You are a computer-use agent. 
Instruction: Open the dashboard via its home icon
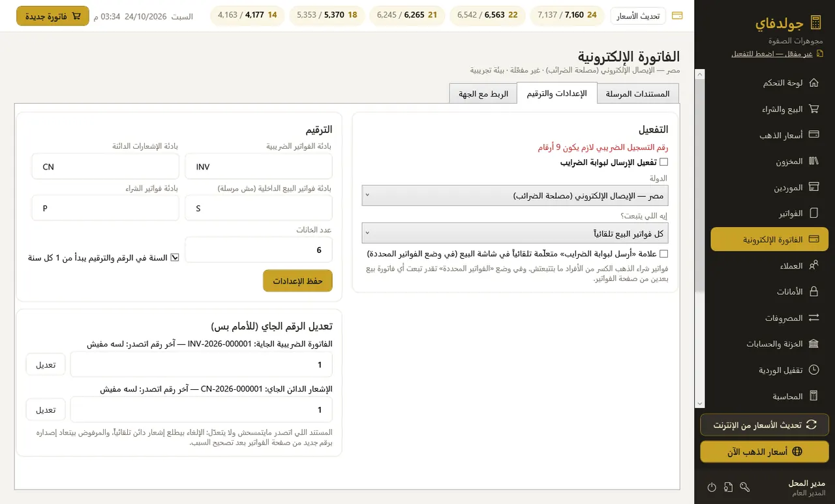pyautogui.click(x=813, y=83)
